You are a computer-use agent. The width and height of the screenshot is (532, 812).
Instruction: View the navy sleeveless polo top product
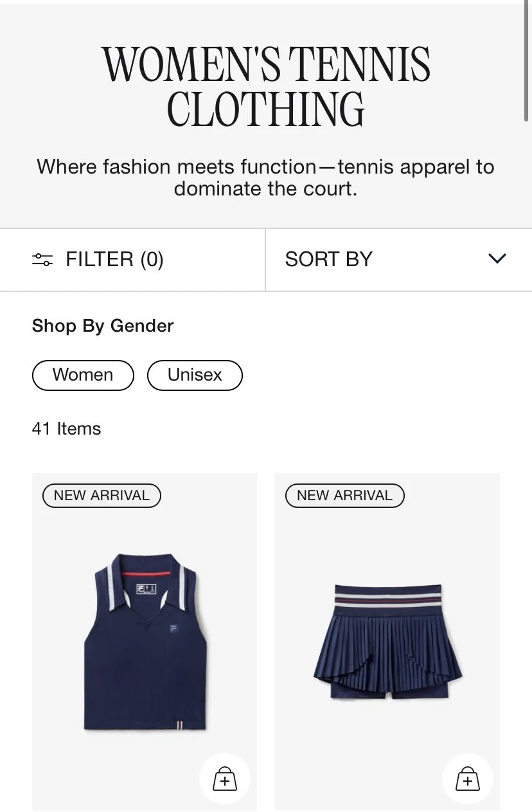(x=145, y=642)
